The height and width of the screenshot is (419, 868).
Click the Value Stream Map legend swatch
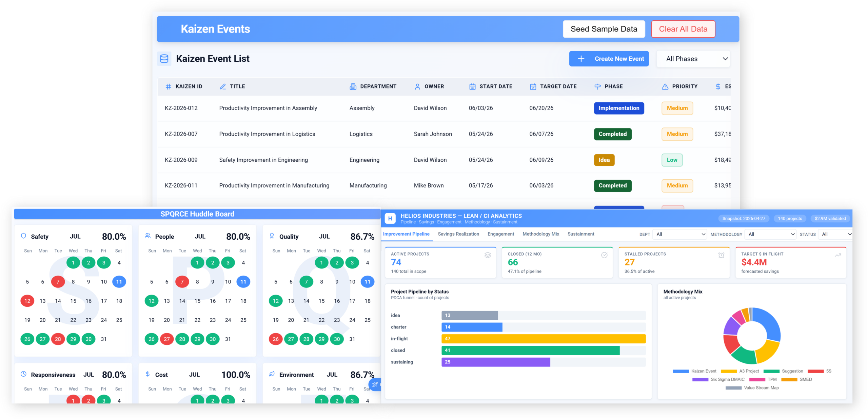[x=733, y=388]
